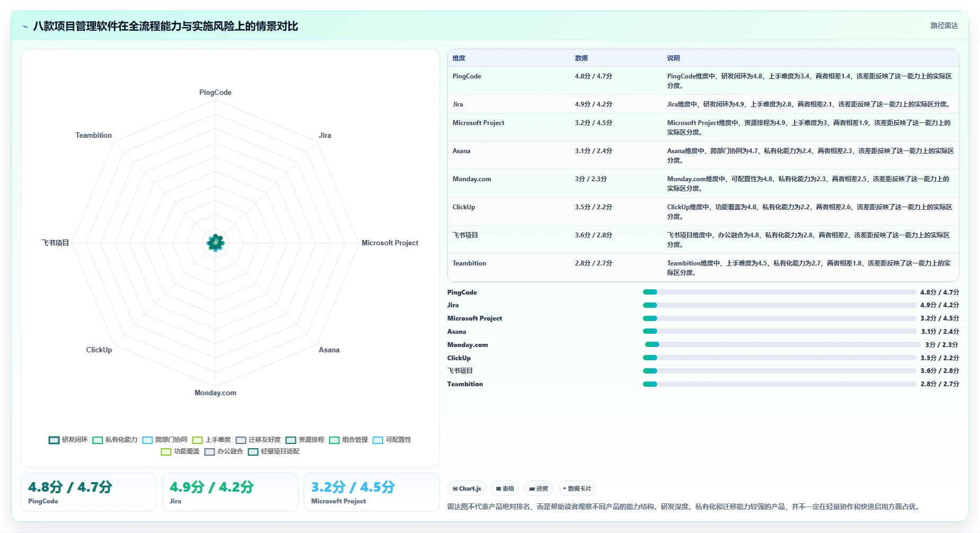Click 3.5分 / 2.2分 beside ClickUp progress bar

940,358
